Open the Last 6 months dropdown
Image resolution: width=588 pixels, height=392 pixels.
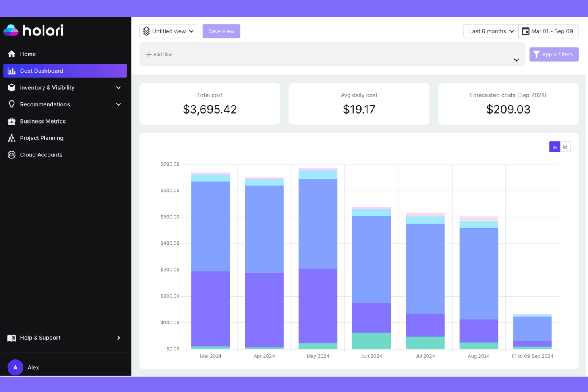click(490, 31)
